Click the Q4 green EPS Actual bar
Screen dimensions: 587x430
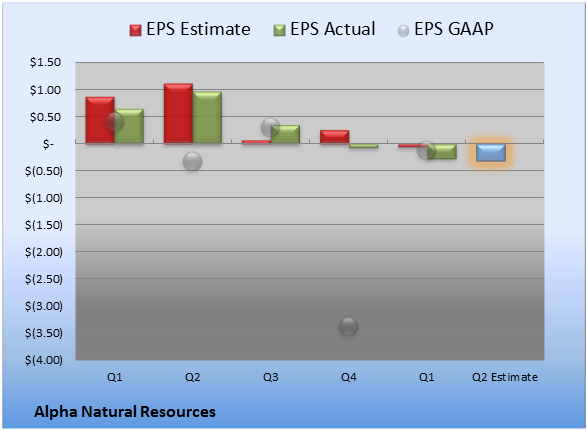(364, 146)
